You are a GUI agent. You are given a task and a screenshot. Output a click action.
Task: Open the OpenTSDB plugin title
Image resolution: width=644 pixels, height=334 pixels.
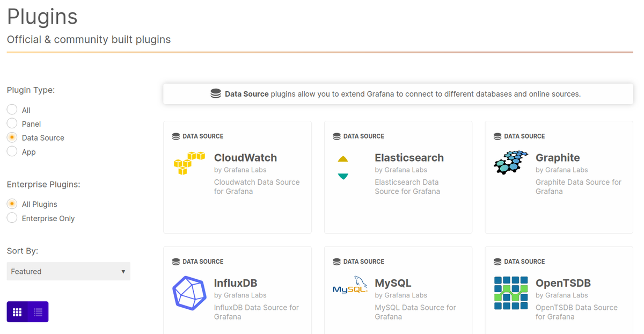pyautogui.click(x=563, y=283)
